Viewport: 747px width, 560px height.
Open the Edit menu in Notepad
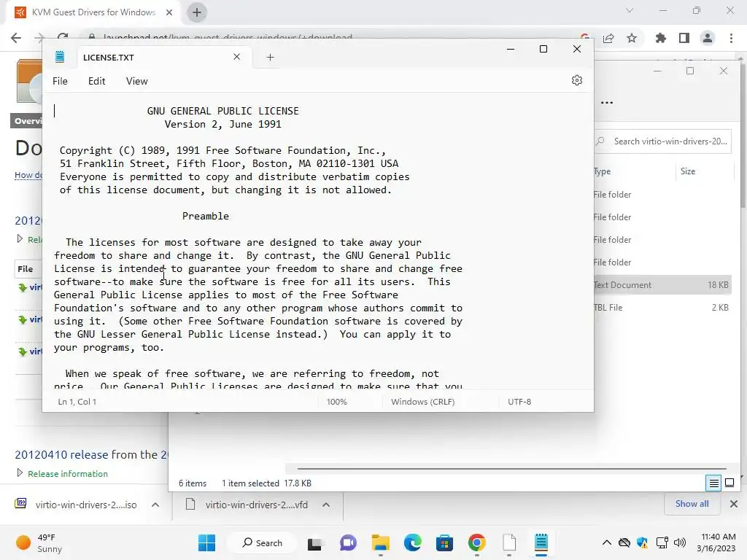[x=97, y=81]
